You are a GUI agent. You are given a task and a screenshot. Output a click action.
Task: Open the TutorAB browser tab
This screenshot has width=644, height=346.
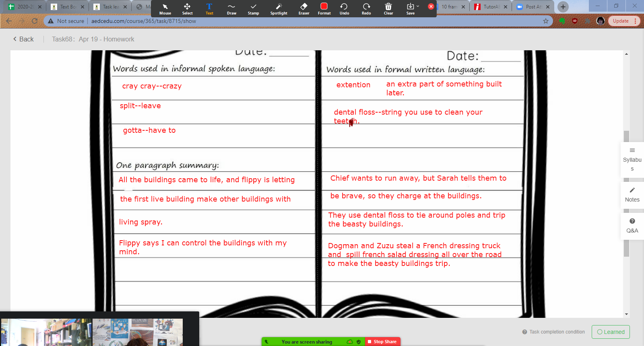click(491, 7)
